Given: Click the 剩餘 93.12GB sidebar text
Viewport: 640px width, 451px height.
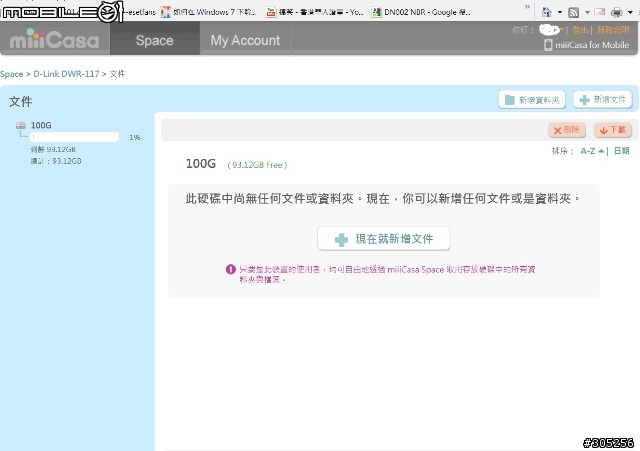Looking at the screenshot, I should coord(53,149).
